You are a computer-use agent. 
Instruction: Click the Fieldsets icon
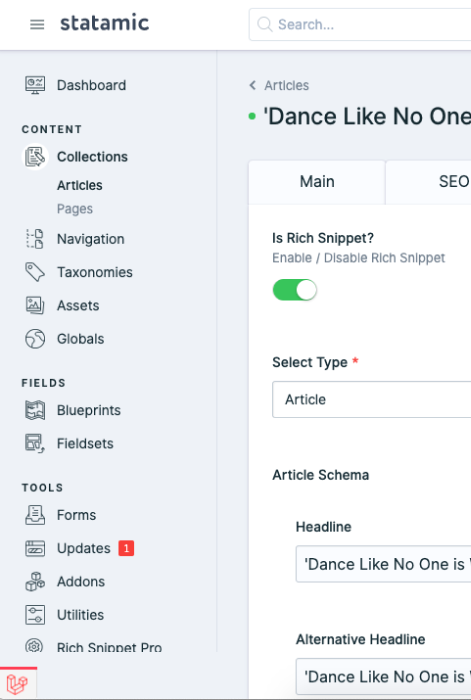pyautogui.click(x=35, y=443)
